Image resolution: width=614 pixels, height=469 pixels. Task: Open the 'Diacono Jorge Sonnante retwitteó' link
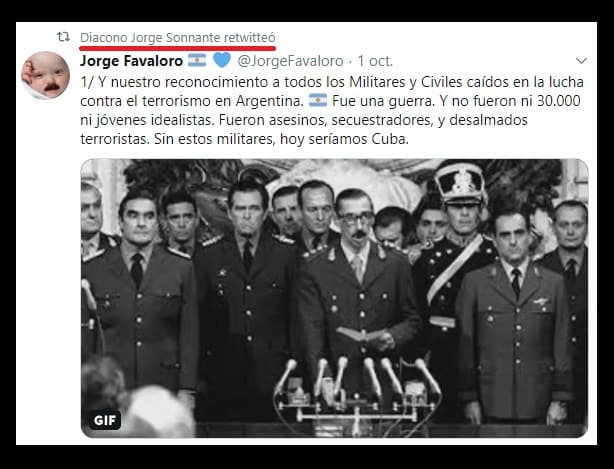[178, 38]
